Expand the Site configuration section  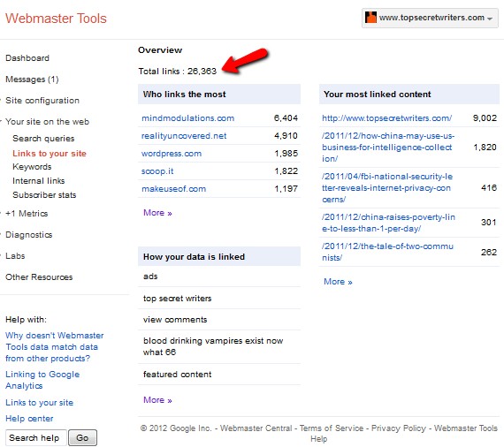[42, 101]
